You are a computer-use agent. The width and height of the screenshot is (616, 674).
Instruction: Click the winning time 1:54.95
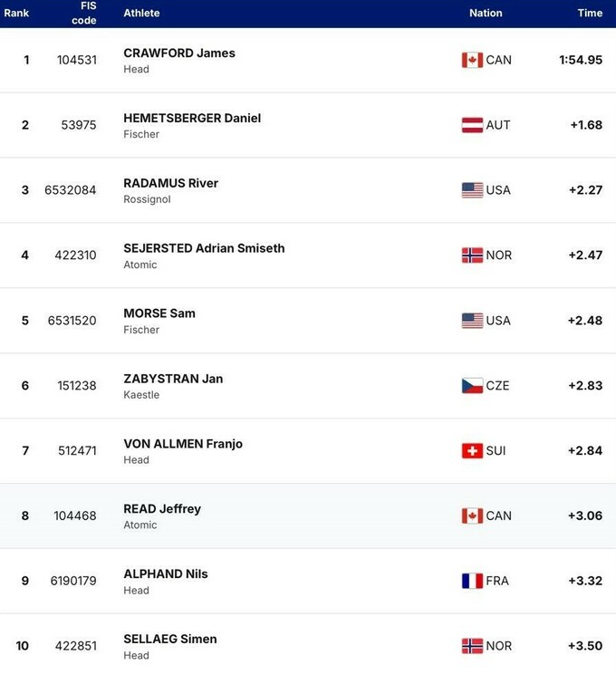tap(581, 60)
